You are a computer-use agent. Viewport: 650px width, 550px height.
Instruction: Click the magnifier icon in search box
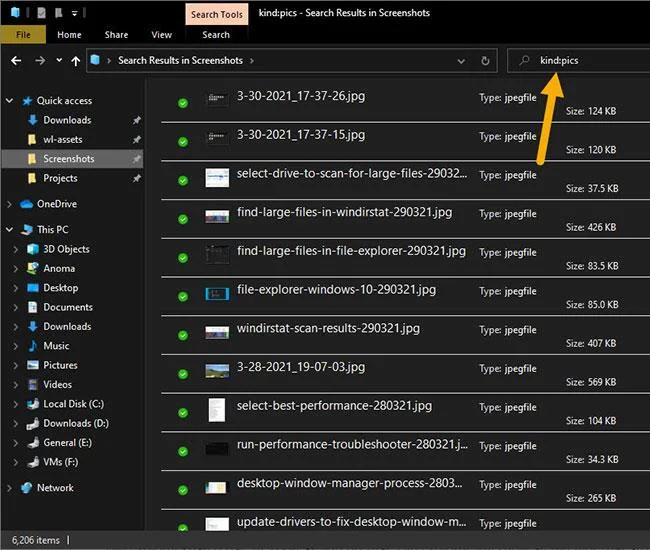point(524,61)
